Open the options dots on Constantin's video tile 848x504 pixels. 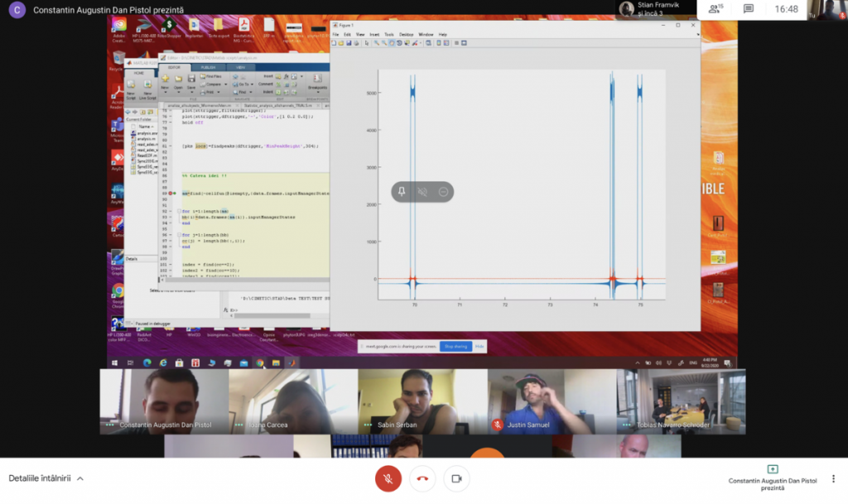pos(109,425)
